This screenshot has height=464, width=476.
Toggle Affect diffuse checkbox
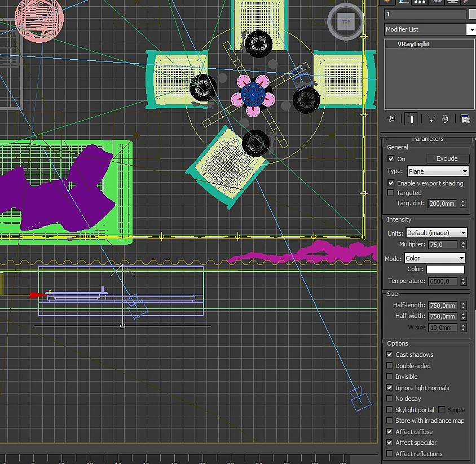pos(390,431)
